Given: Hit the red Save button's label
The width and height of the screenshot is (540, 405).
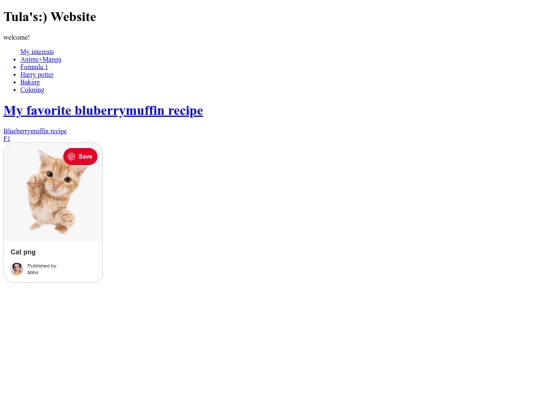Looking at the screenshot, I should tap(85, 157).
